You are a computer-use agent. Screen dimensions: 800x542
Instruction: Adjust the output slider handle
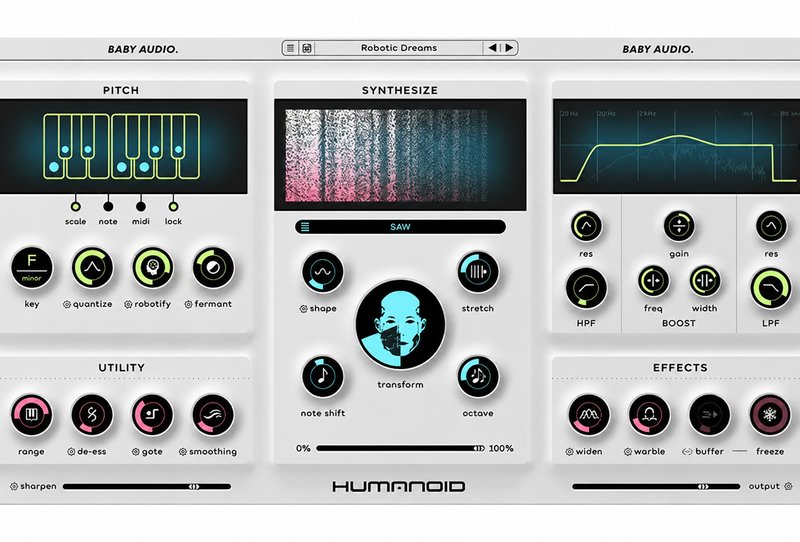tap(704, 487)
